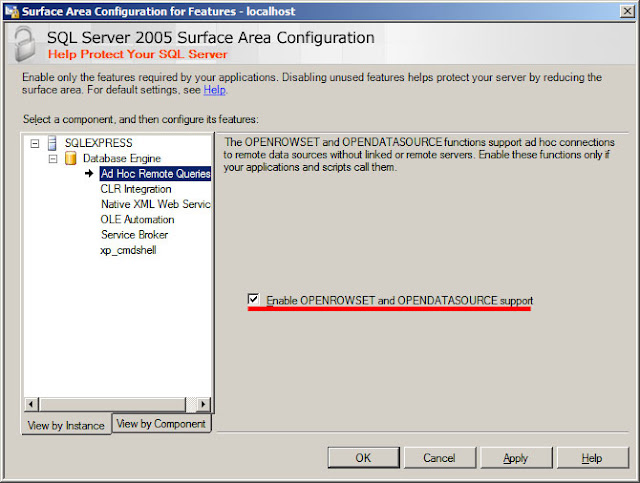Select xp_cmdshell feature
The height and width of the screenshot is (483, 640).
pyautogui.click(x=128, y=250)
